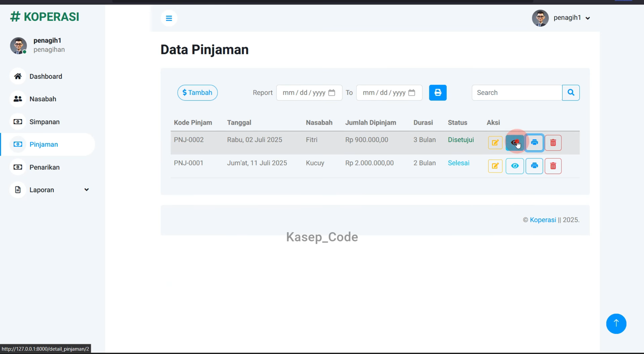Viewport: 644px width, 354px height.
Task: Click the KOPERASI logo link
Action: point(45,17)
